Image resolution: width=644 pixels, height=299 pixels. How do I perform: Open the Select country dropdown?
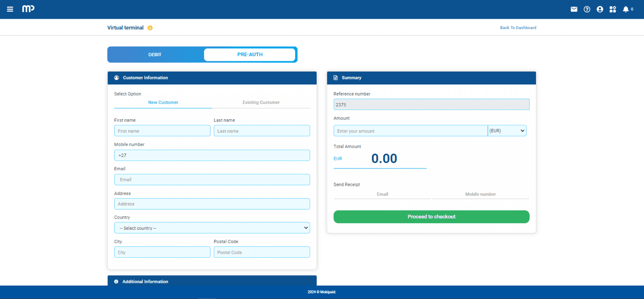(x=212, y=228)
